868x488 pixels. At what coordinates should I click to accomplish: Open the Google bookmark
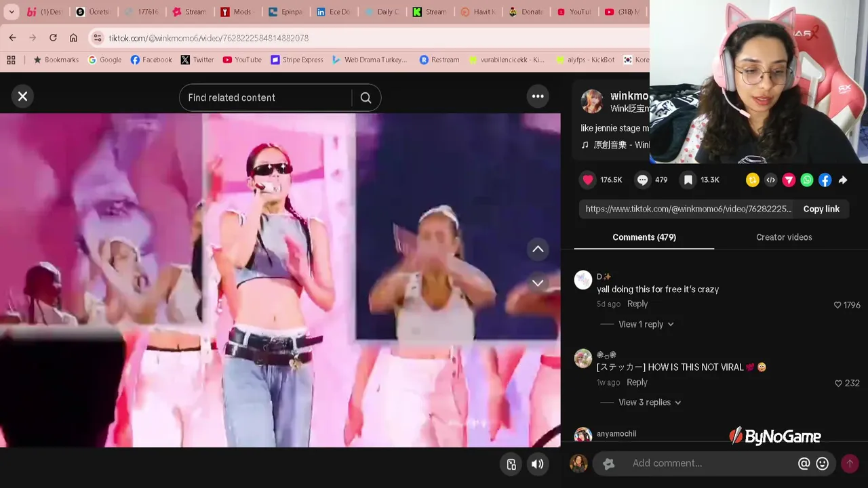[x=104, y=60]
